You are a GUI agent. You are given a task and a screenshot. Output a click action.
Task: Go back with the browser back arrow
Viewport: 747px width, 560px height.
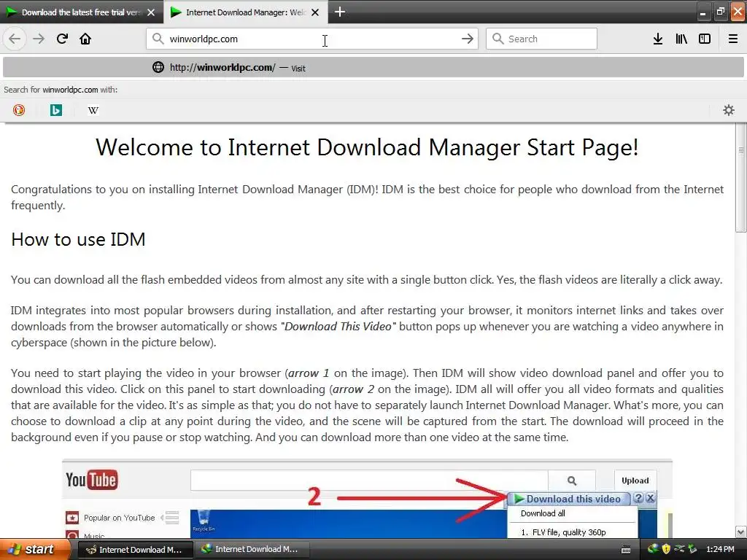point(15,39)
